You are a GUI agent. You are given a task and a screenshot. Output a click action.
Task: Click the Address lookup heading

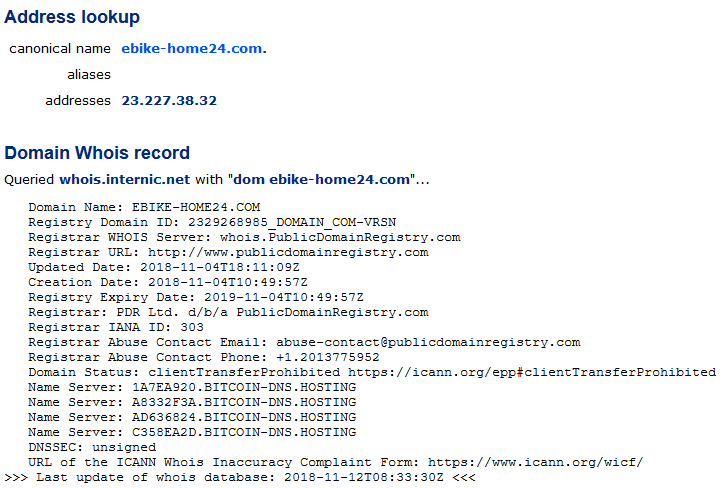(72, 17)
